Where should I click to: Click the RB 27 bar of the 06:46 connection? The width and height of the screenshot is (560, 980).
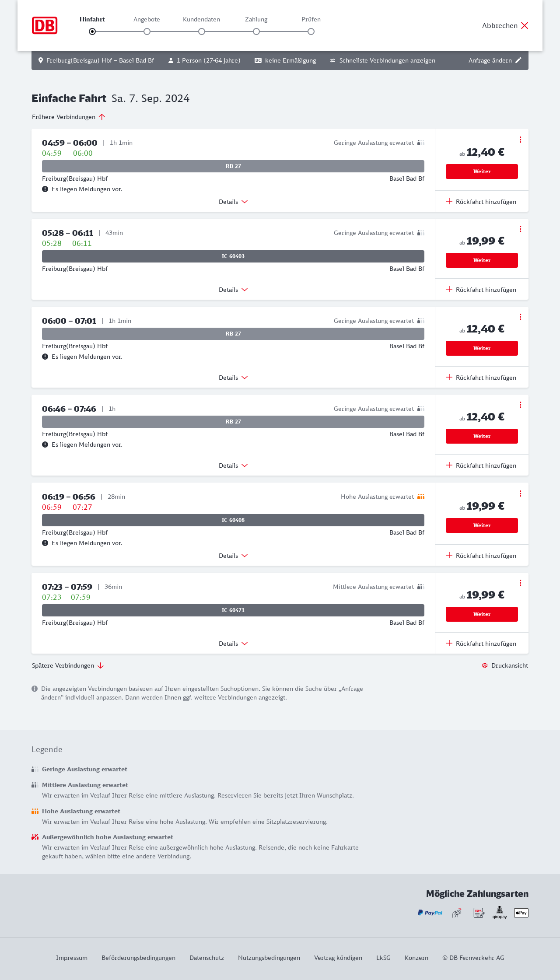pos(233,422)
